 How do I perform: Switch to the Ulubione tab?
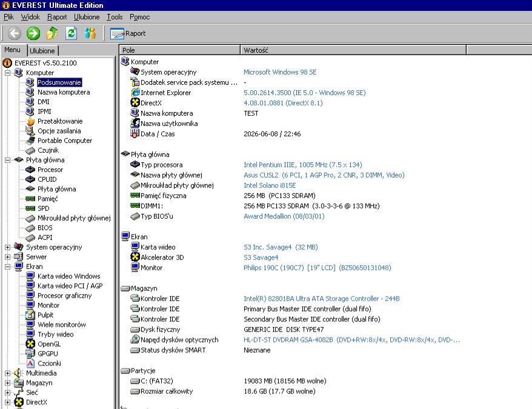(42, 50)
